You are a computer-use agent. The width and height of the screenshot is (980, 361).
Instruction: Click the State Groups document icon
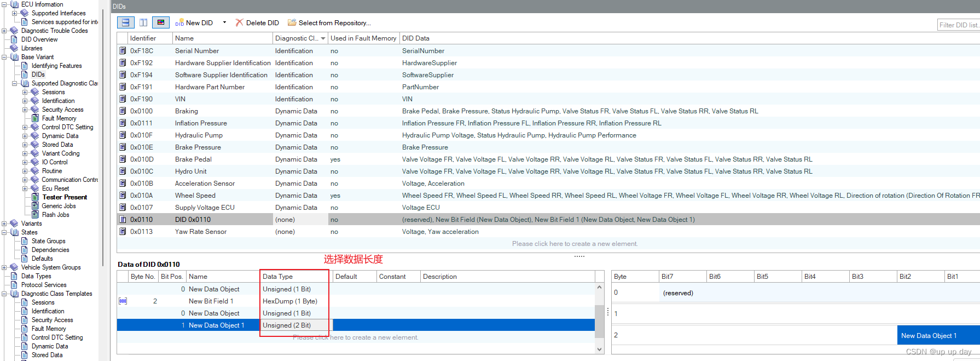[25, 241]
